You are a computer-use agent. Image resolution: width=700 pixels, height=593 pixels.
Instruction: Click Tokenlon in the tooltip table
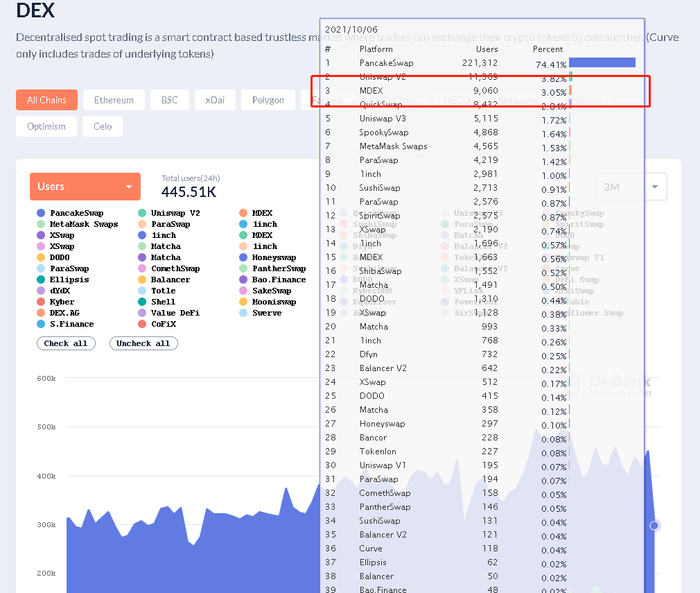tap(378, 452)
